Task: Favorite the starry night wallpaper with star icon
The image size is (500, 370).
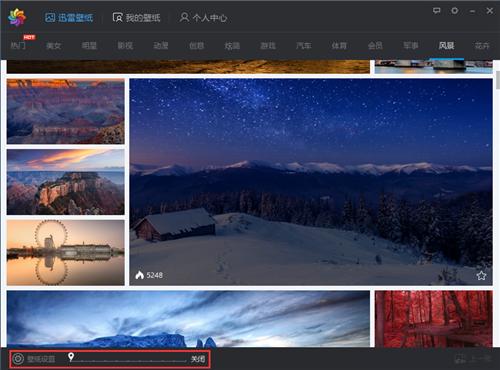Action: click(x=481, y=276)
